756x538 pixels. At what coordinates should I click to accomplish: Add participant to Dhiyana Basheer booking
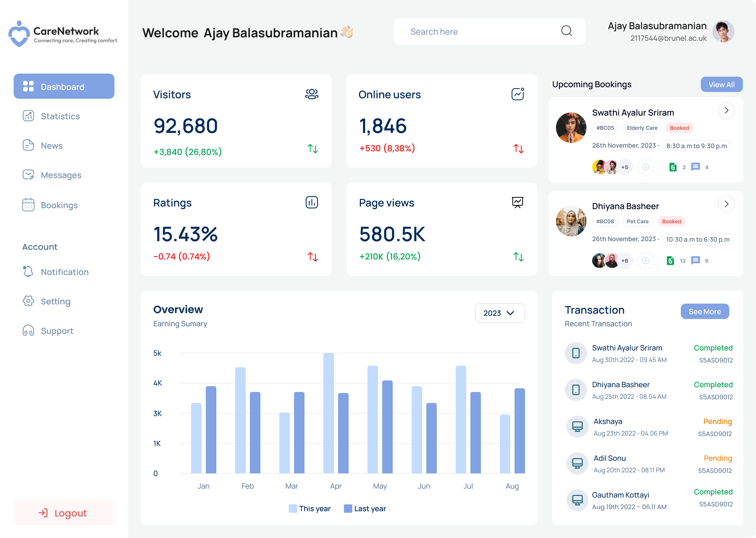tap(645, 260)
